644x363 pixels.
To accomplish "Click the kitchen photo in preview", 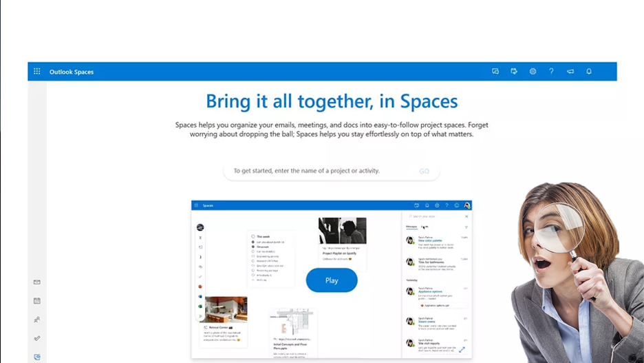I will [x=226, y=309].
